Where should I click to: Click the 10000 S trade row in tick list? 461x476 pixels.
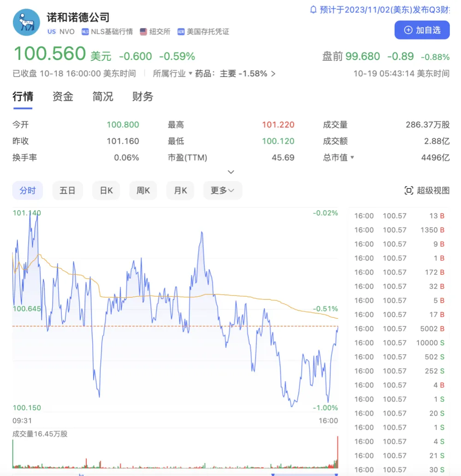click(x=399, y=343)
